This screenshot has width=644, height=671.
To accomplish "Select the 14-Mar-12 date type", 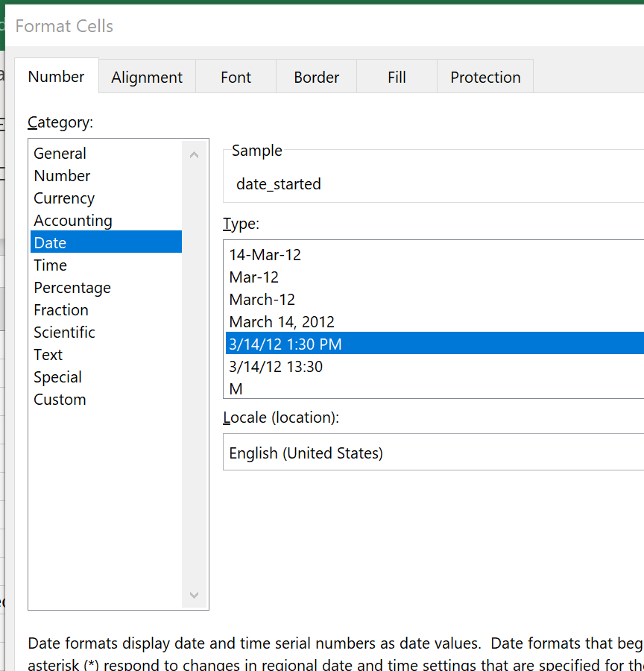I will [435, 255].
